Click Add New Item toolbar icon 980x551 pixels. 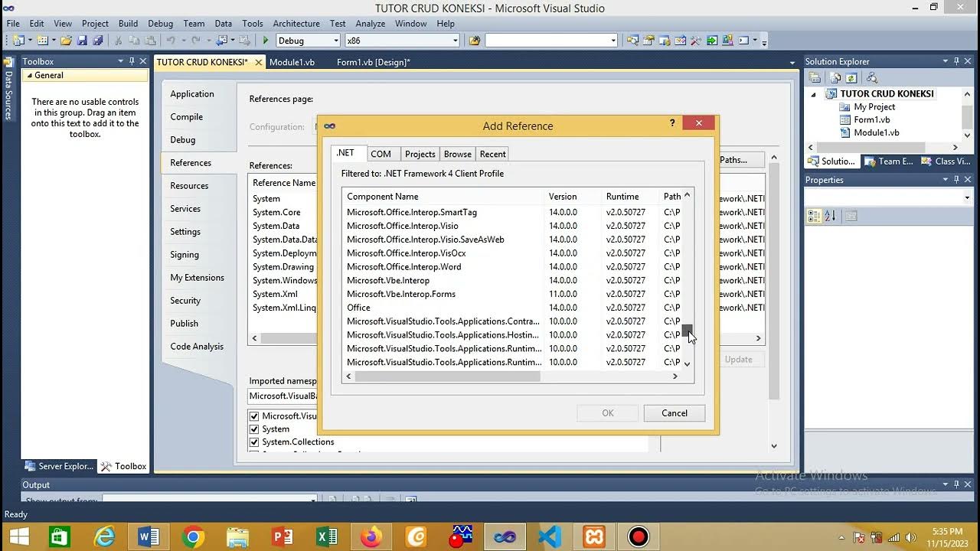pos(43,41)
